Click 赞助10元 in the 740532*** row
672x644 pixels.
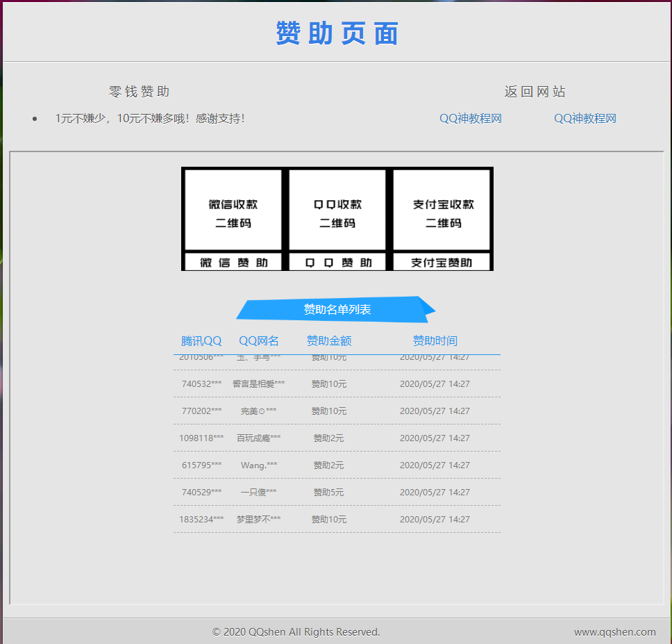329,383
